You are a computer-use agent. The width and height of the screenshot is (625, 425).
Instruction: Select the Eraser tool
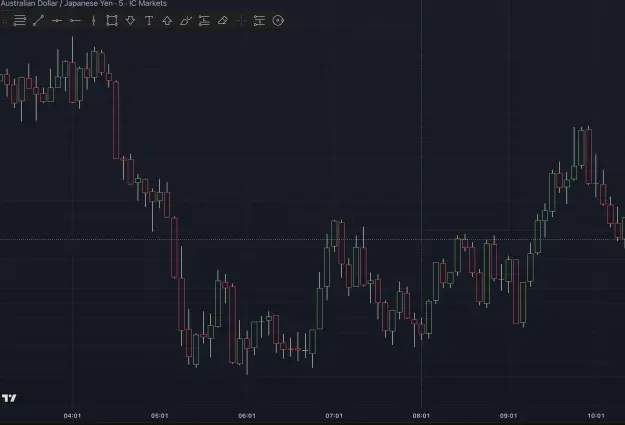(223, 21)
